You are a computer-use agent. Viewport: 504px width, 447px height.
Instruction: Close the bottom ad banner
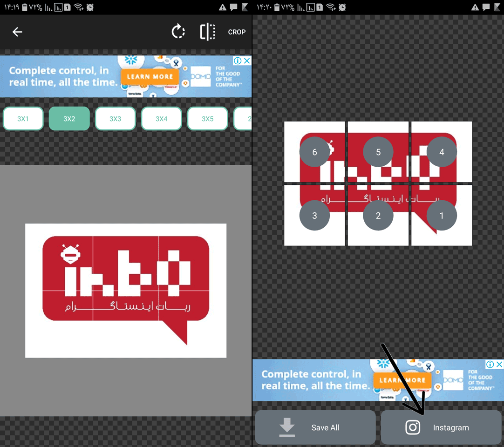pos(499,364)
